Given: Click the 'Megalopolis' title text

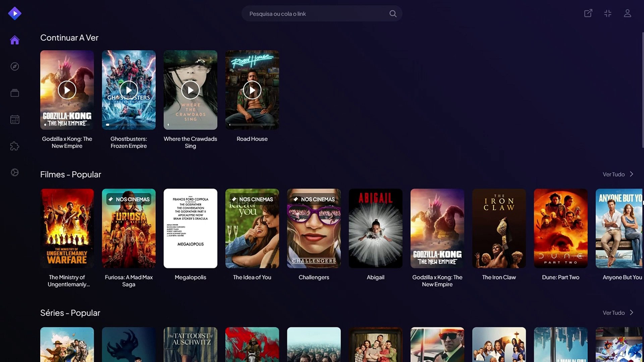Looking at the screenshot, I should [x=191, y=277].
